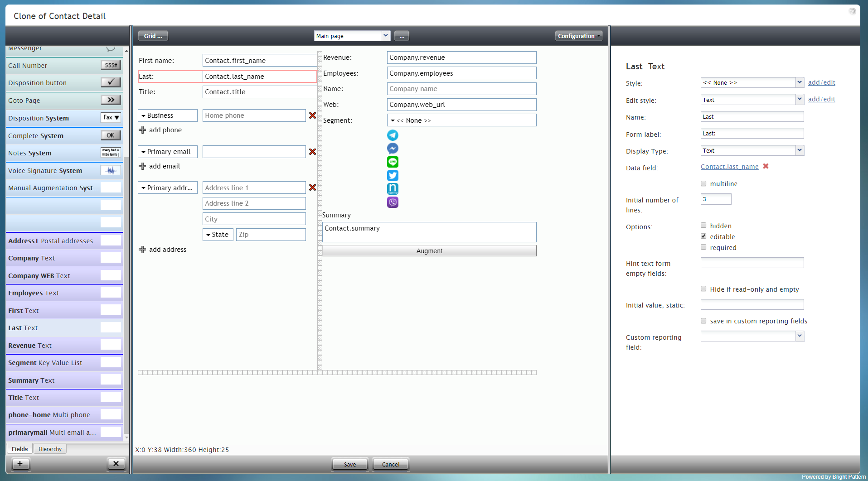
Task: Select Address1 Postal addresses item
Action: tap(64, 241)
